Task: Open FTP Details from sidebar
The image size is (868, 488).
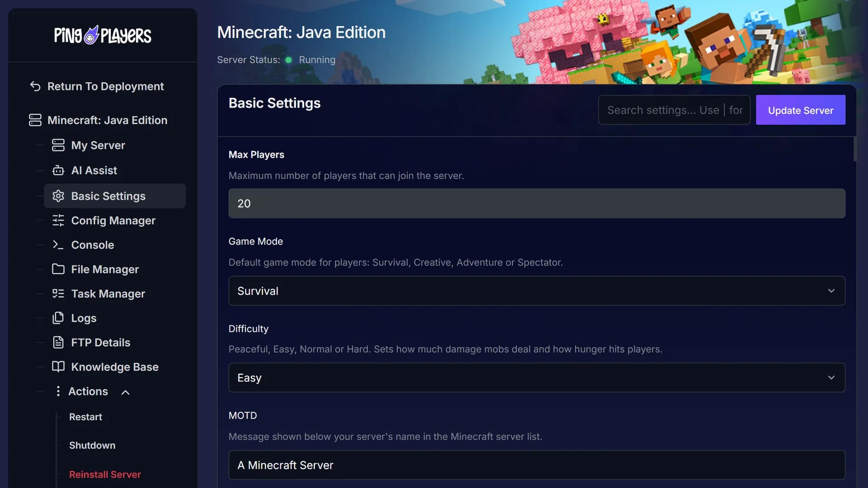Action: 100,342
